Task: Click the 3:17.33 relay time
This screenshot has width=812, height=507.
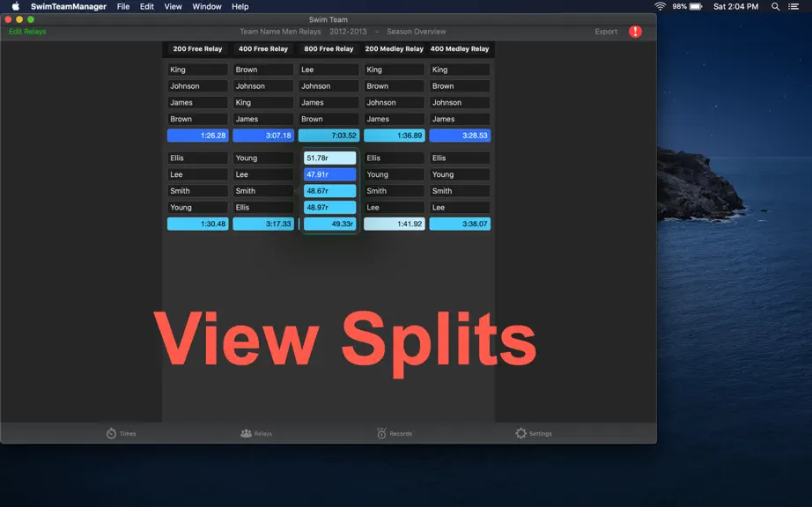Action: coord(263,224)
